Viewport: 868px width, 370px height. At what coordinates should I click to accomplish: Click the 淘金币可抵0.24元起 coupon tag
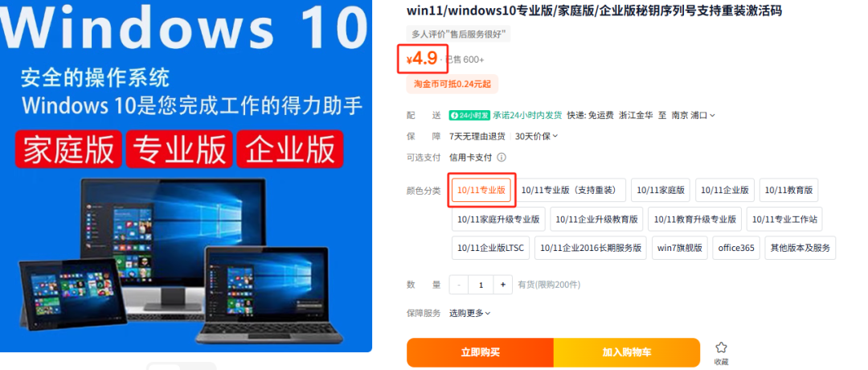[452, 84]
